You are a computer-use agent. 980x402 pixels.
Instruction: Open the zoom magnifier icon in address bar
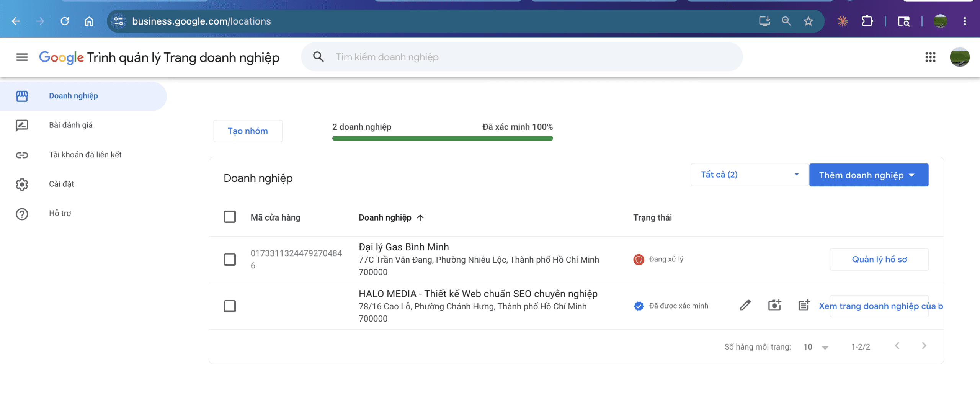(786, 21)
